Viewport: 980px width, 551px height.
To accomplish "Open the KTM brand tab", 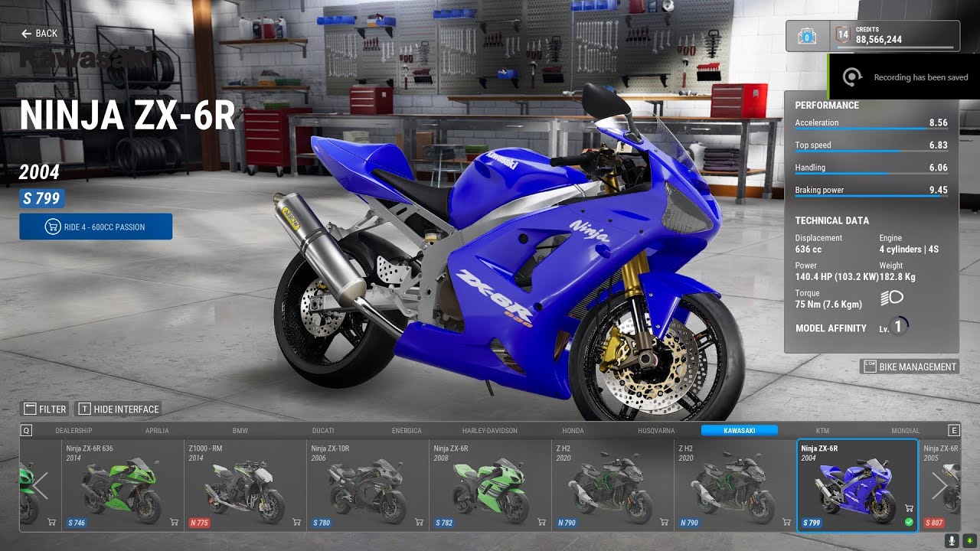I will [x=822, y=431].
